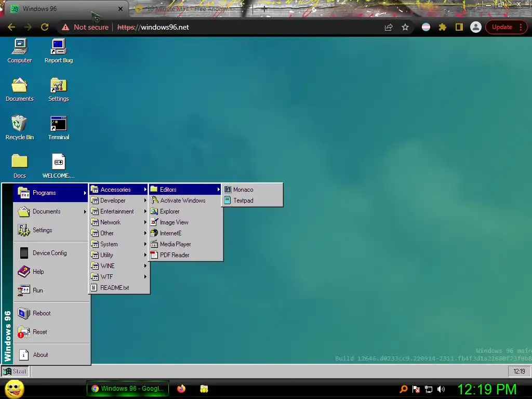
Task: Click the search magnifier tray icon
Action: 403,389
